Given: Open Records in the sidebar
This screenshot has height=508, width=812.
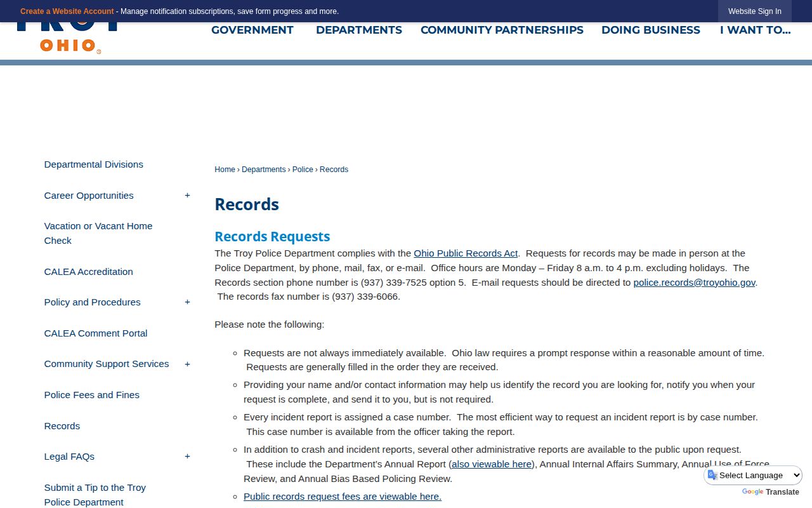Looking at the screenshot, I should coord(62,426).
